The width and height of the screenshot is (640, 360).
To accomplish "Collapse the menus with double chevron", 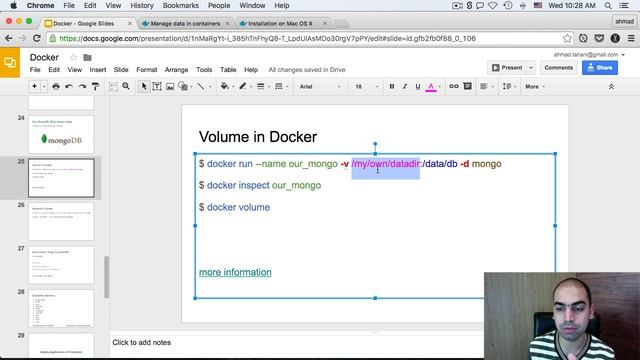I will 611,87.
